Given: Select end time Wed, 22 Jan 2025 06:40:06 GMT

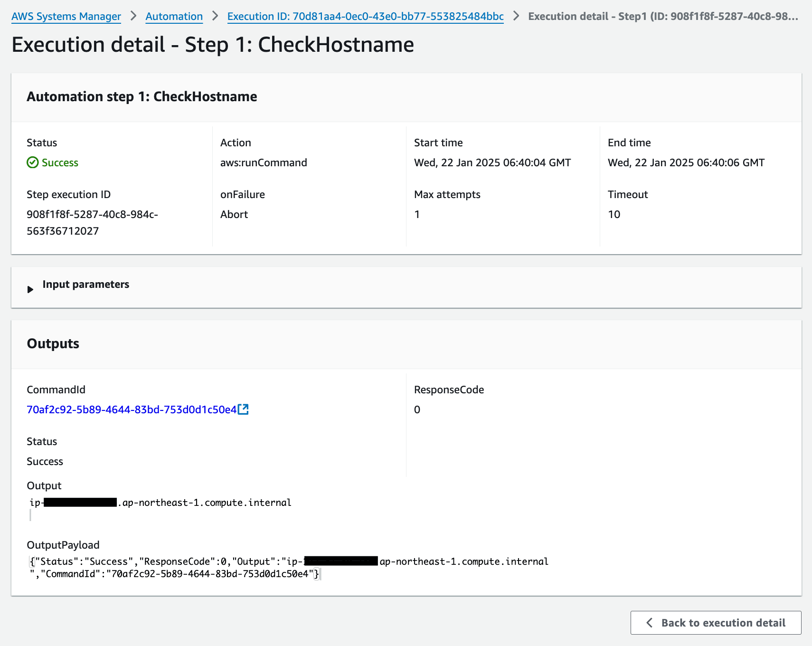Looking at the screenshot, I should pyautogui.click(x=686, y=162).
